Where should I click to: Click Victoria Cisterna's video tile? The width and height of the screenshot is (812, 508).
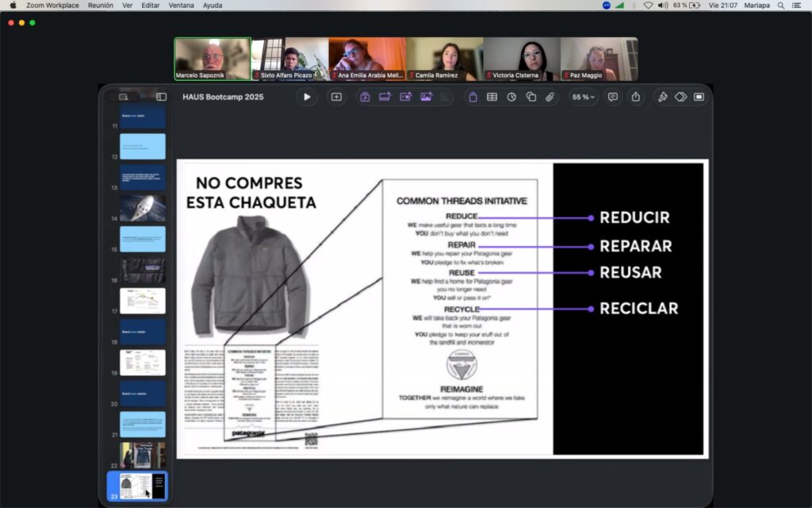click(522, 59)
